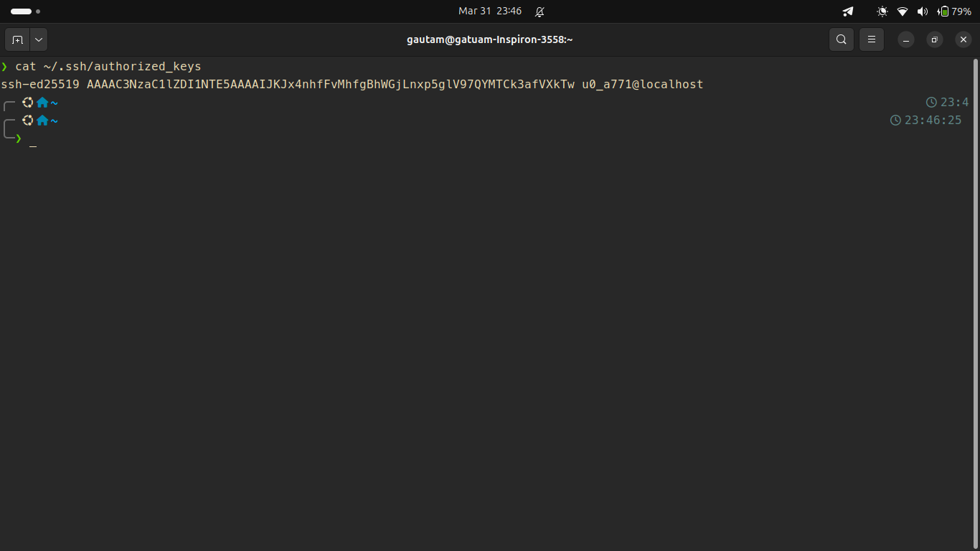Click the green prompt arrow at the cursor line
The height and width of the screenshot is (551, 980).
click(19, 138)
